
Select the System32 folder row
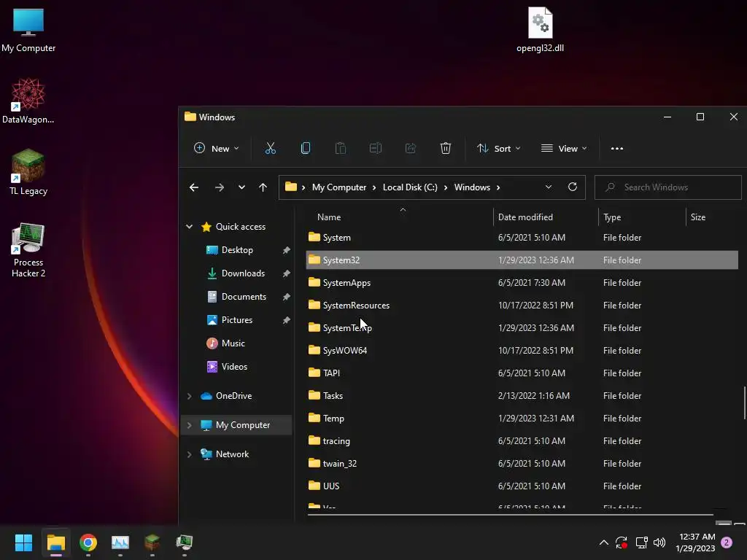coord(522,260)
